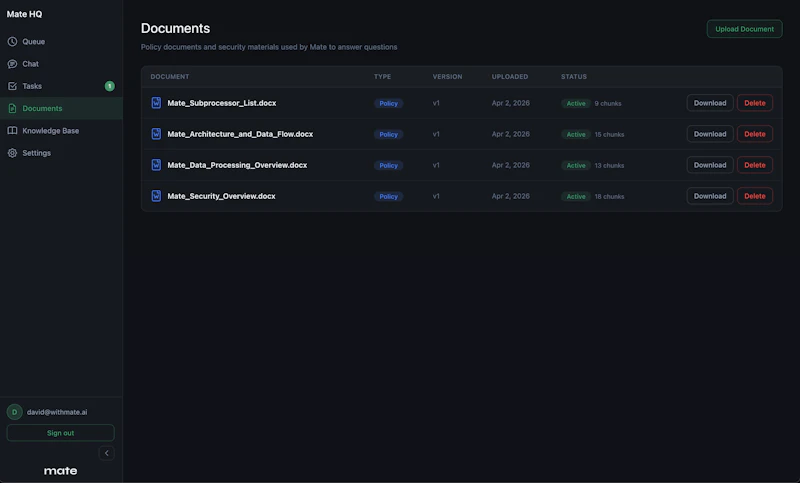The image size is (800, 483).
Task: Click the STATUS column header
Action: pyautogui.click(x=574, y=77)
